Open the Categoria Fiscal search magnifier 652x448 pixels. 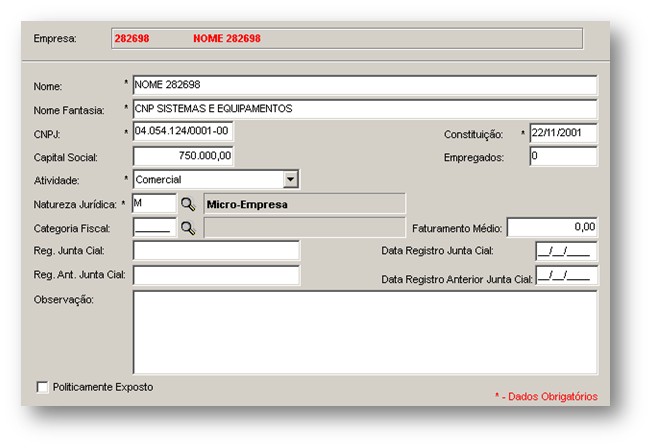point(188,228)
